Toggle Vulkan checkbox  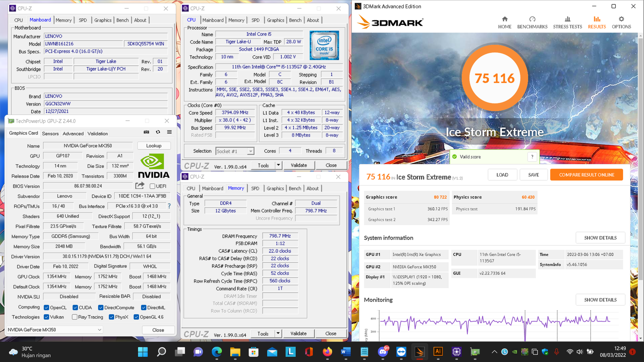click(47, 317)
